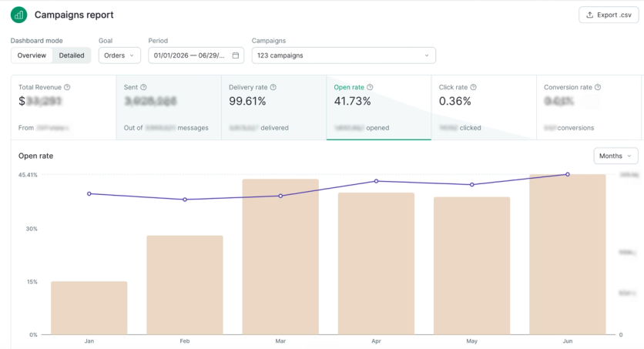This screenshot has height=349, width=644.
Task: Click the Click rate question mark icon
Action: point(473,87)
